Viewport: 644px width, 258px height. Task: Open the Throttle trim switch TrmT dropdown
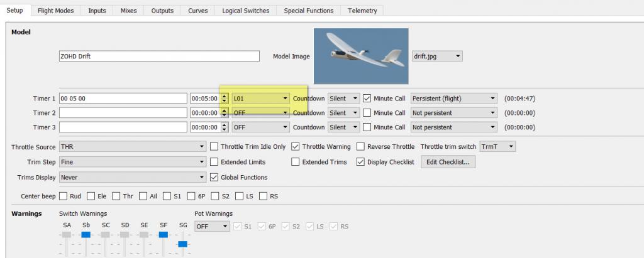pos(497,147)
